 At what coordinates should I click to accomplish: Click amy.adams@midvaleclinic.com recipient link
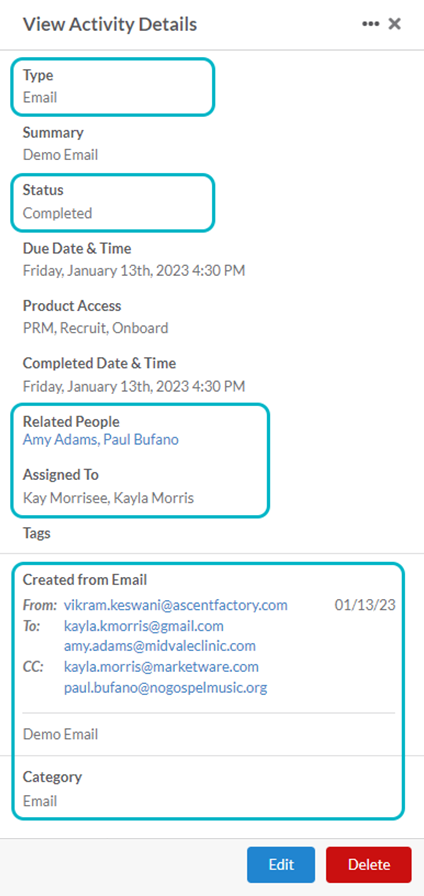click(x=159, y=646)
